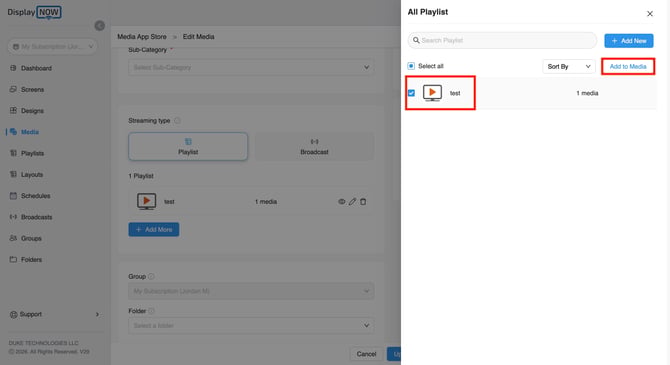Screen dimensions: 670x365
Task: Select the Broadcast streaming type
Action: coord(314,147)
